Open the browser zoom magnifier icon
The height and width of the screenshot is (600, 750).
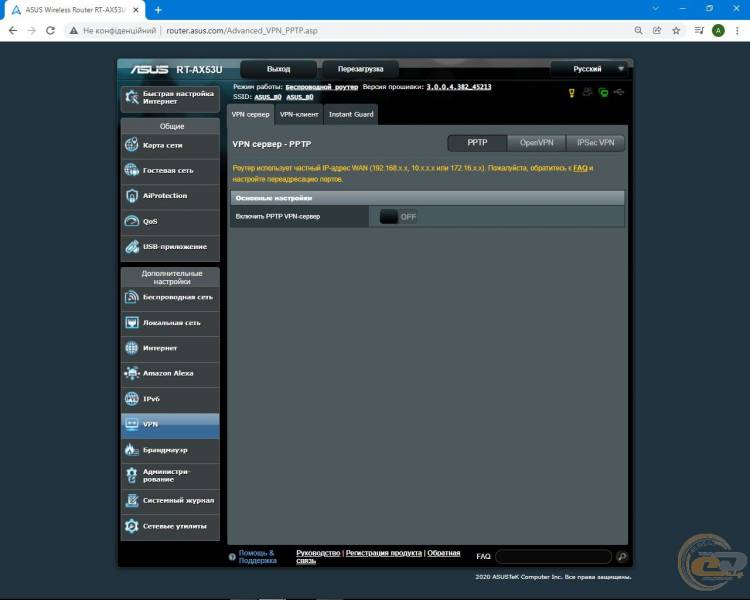tap(638, 31)
